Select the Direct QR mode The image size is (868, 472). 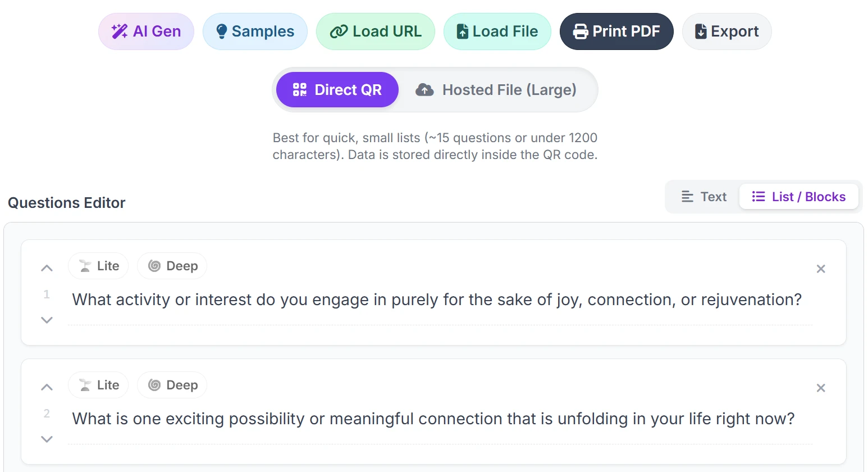tap(337, 90)
